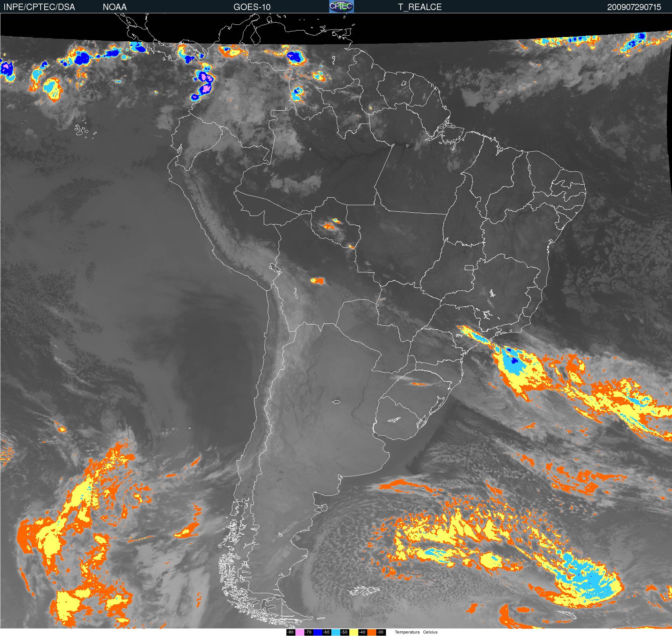Screen dimensions: 672x636
Task: Pick the orange legend color swatch
Action: [371, 632]
